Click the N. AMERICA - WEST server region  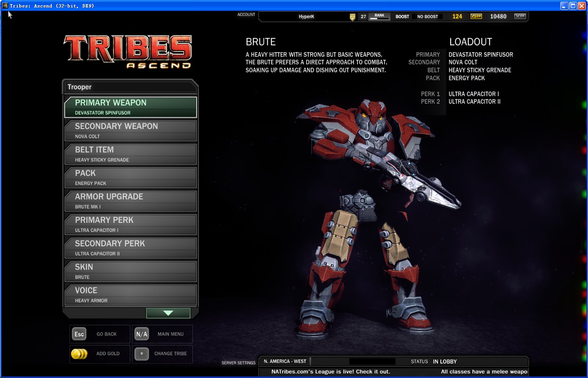285,361
